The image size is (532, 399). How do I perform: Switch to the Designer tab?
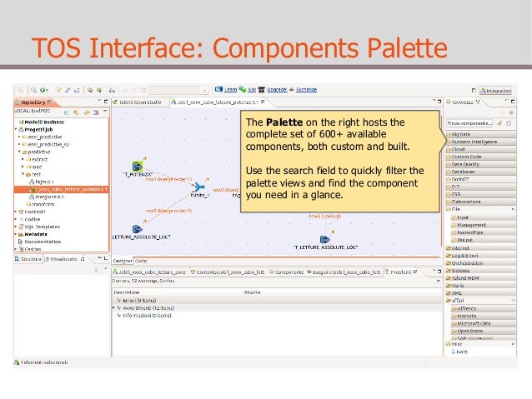(x=123, y=261)
